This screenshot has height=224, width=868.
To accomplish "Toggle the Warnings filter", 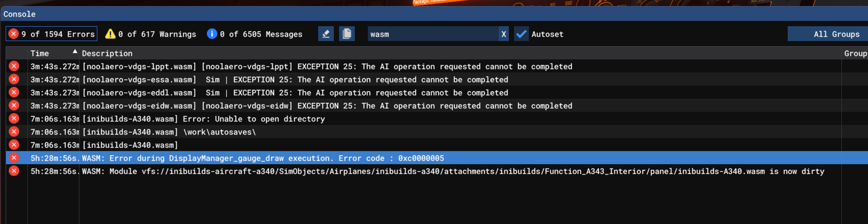I will 151,34.
